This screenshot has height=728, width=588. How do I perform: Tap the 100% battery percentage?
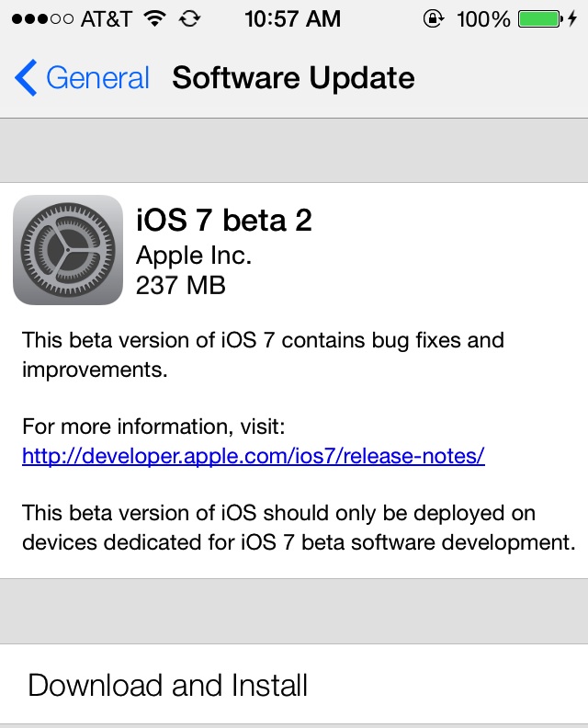483,19
